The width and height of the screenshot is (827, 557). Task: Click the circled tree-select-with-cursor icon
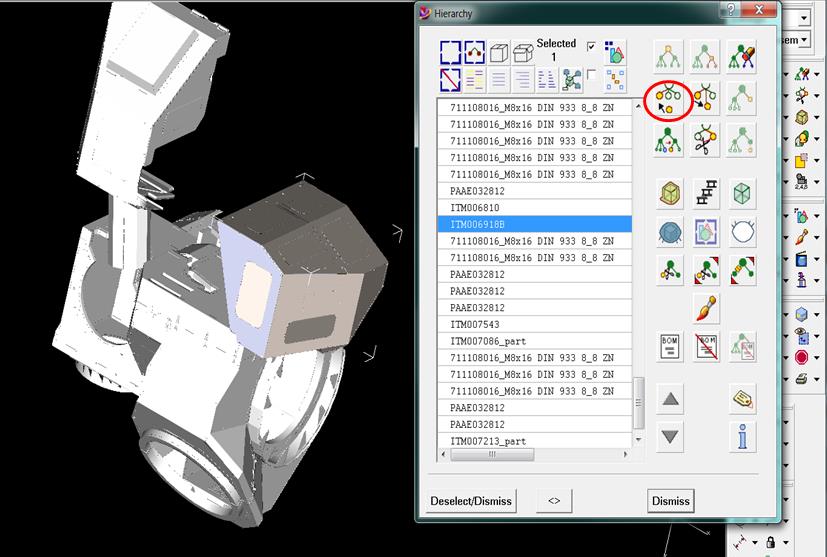(668, 99)
